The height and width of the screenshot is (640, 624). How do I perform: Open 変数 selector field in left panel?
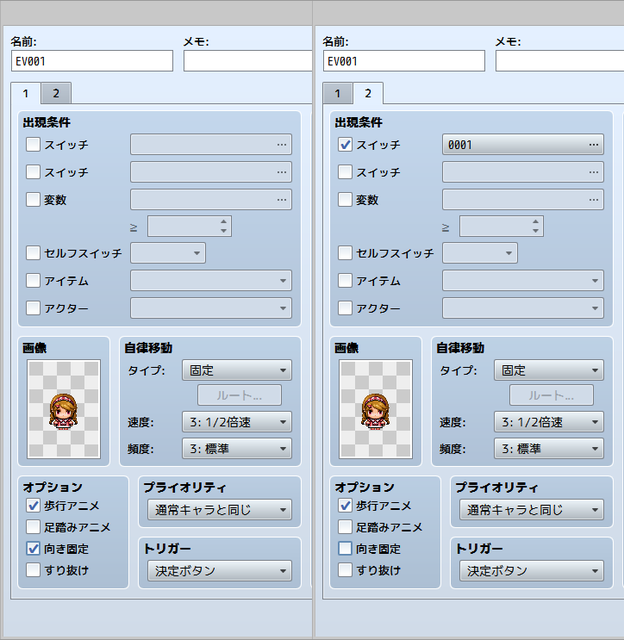coord(211,200)
